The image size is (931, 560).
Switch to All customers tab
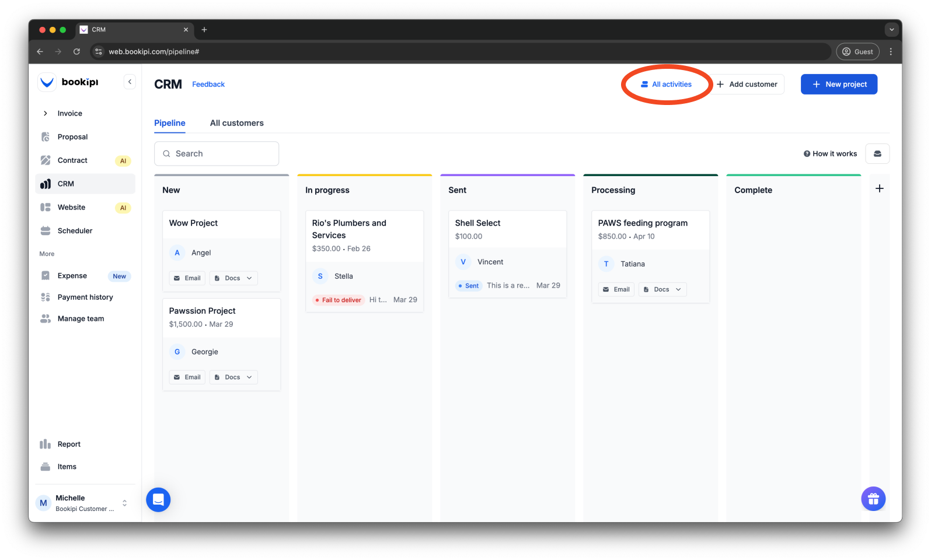[x=237, y=123]
